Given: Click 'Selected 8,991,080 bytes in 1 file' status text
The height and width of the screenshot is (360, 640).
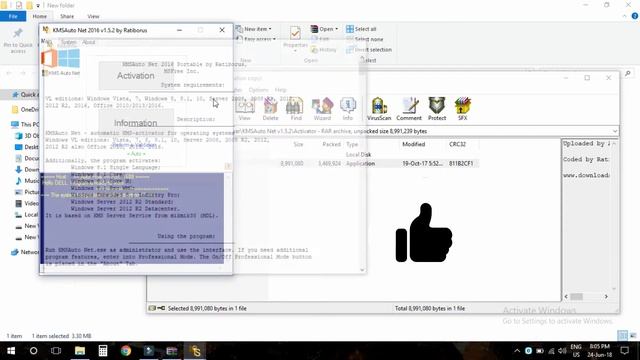Looking at the screenshot, I should click(207, 308).
